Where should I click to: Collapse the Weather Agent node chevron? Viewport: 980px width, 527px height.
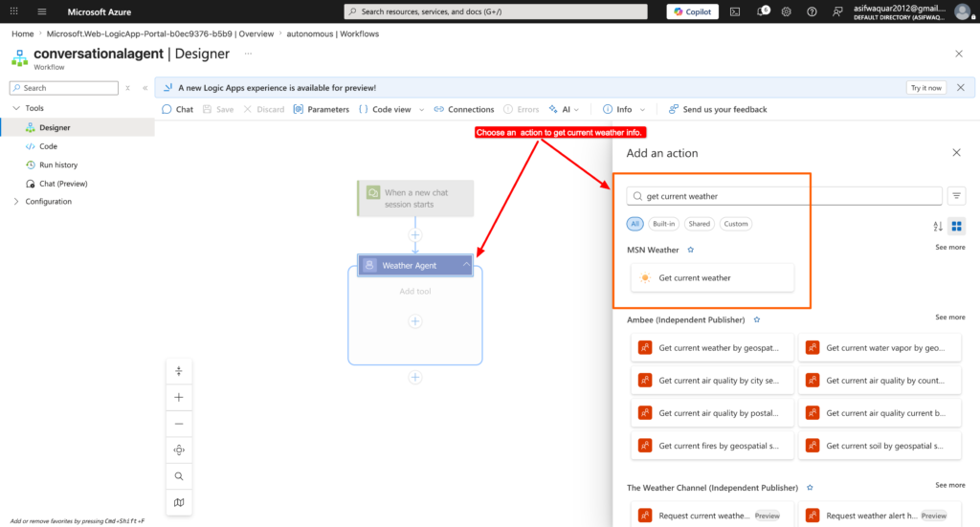click(x=466, y=265)
